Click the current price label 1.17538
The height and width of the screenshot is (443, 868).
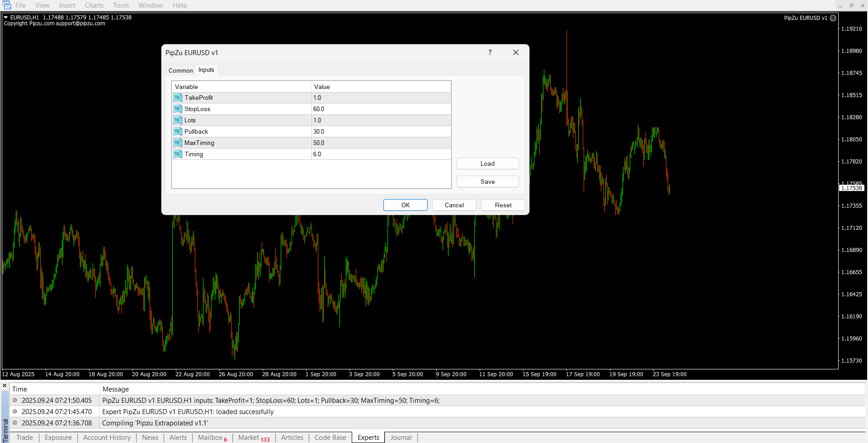coord(851,188)
